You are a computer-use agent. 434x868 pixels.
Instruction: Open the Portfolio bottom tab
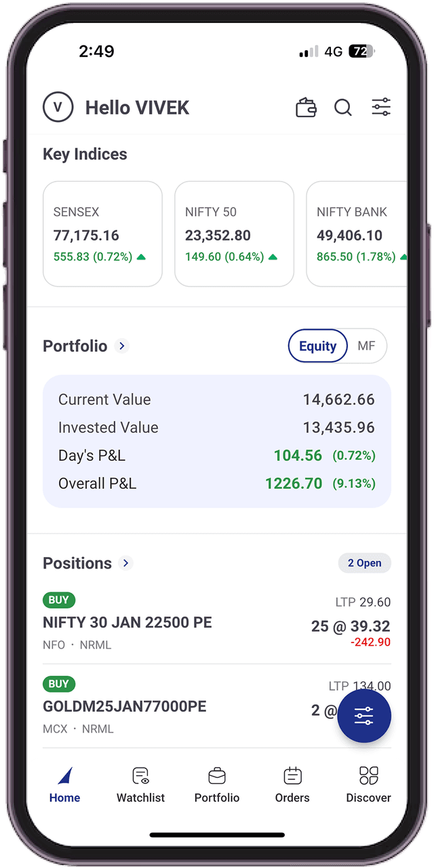(x=217, y=784)
